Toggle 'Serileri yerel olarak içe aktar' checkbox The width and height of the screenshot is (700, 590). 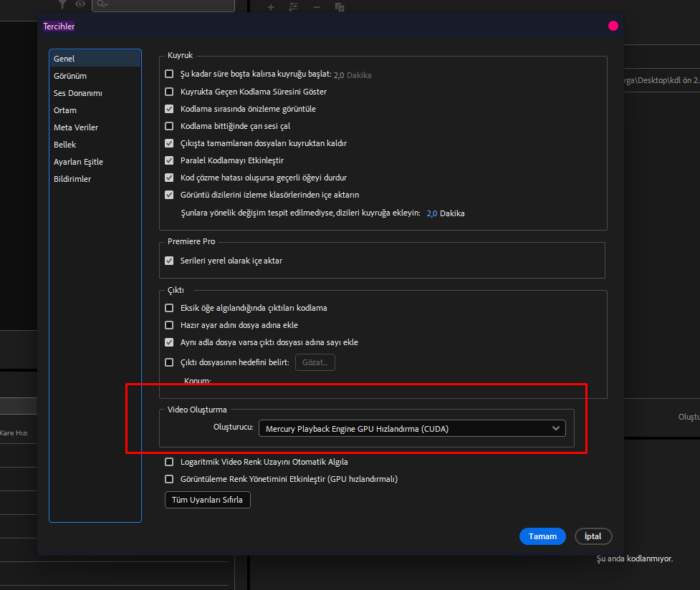pyautogui.click(x=169, y=261)
